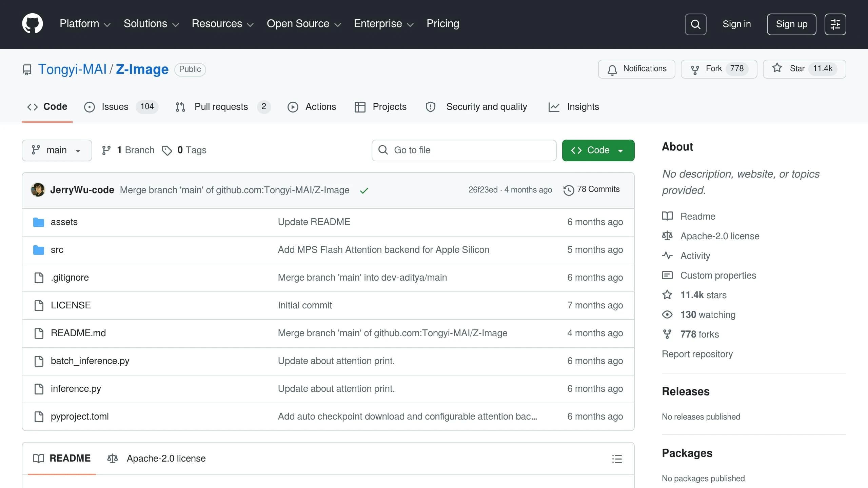Click Sign in
This screenshot has height=488, width=868.
[736, 24]
